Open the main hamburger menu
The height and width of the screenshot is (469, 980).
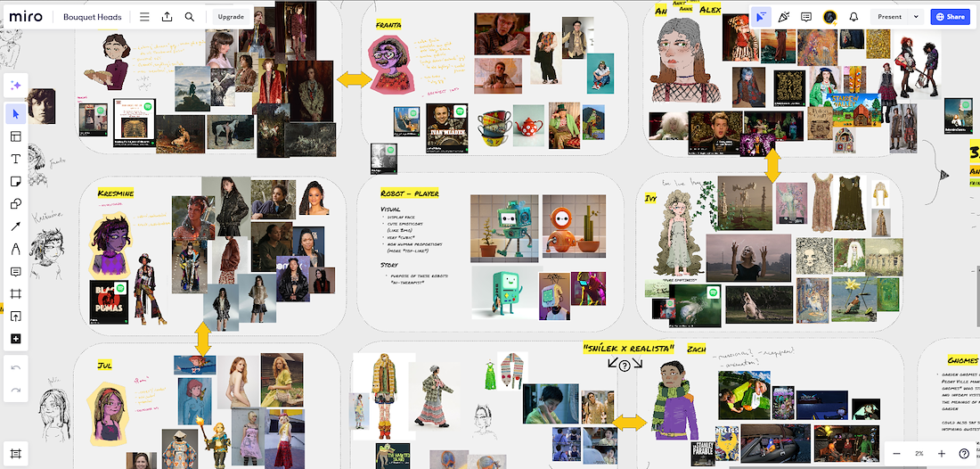pos(144,17)
